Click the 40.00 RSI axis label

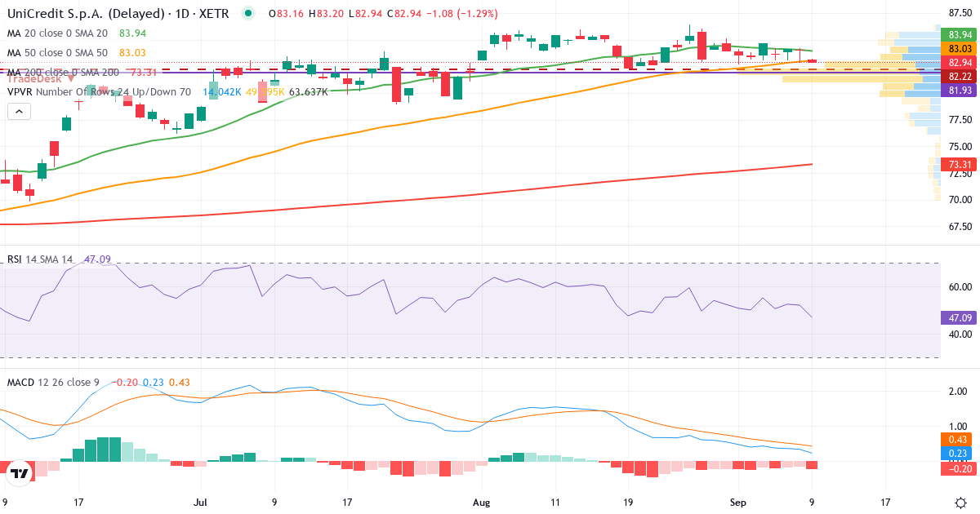click(960, 335)
